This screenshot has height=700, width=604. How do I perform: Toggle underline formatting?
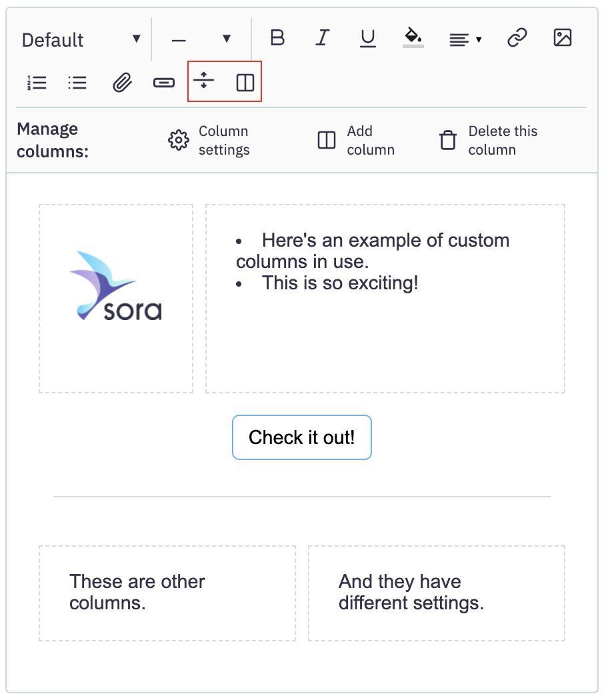[x=368, y=39]
